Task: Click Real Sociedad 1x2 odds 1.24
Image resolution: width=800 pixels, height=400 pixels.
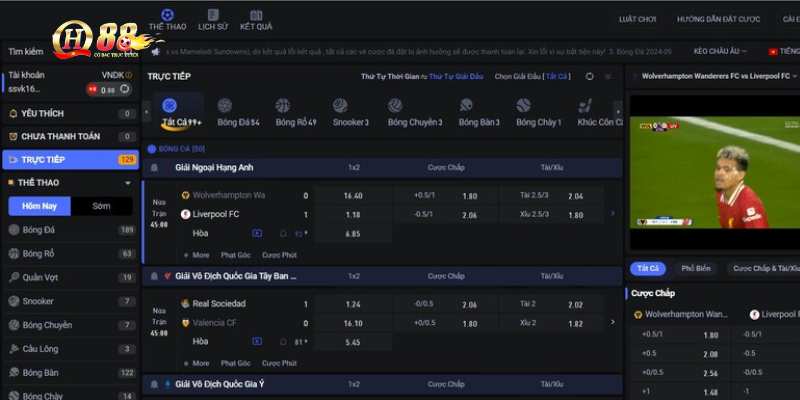Action: click(x=353, y=305)
